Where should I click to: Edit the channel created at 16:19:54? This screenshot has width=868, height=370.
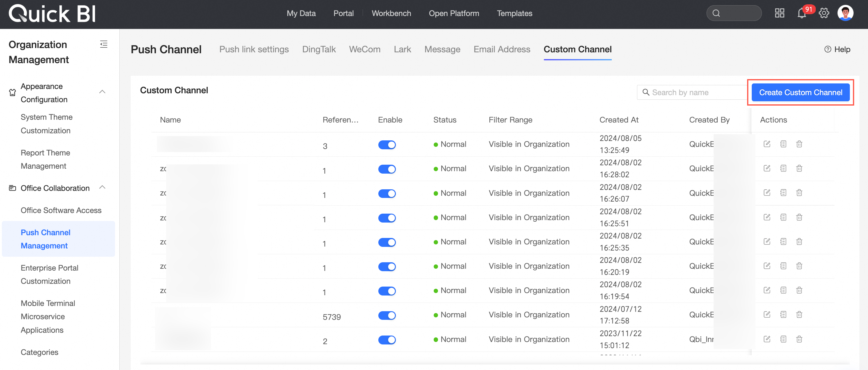(x=766, y=290)
